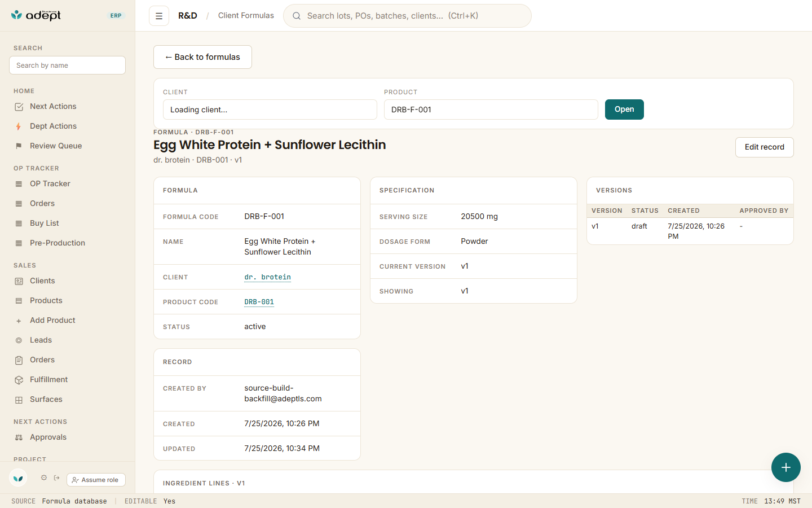Click the Add Product plus icon
The image size is (812, 508).
coord(19,321)
